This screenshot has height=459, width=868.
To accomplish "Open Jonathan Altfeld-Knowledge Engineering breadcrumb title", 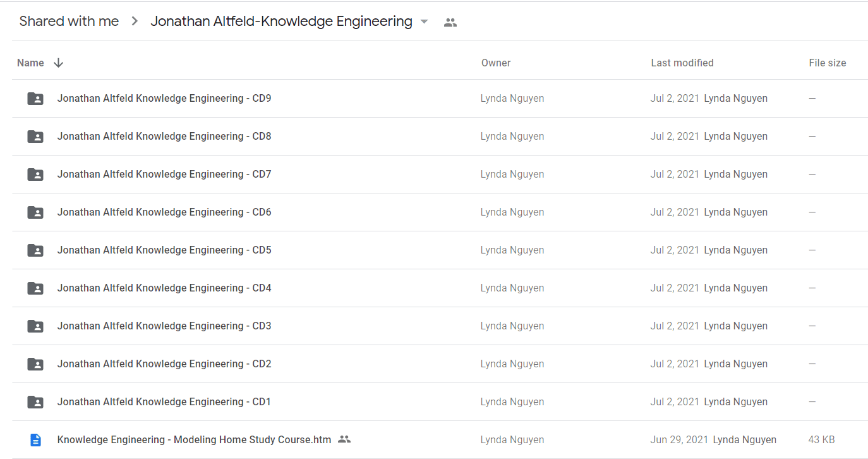I will tap(281, 21).
